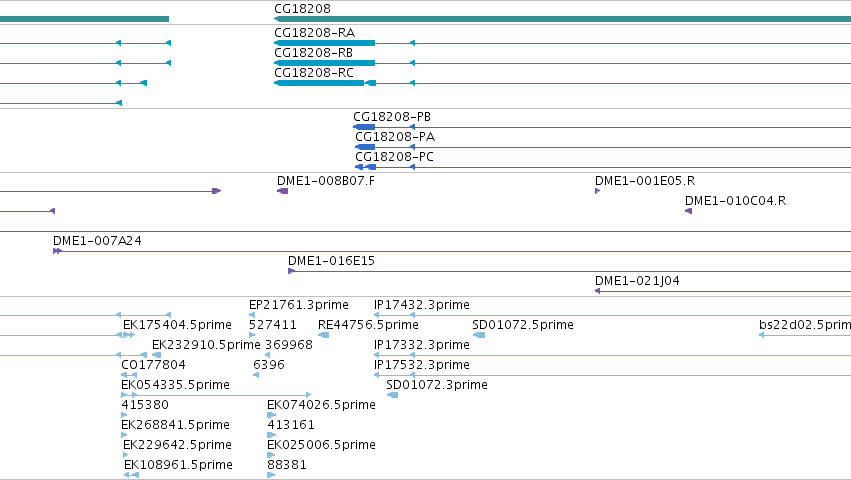
Task: Click the bs22d02.5prime feature arrow
Action: coord(761,335)
